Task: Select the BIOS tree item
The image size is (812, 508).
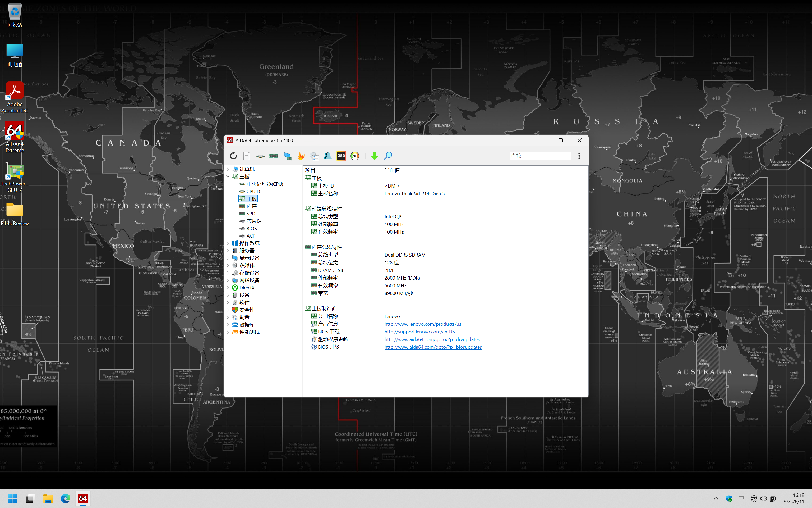Action: (x=248, y=228)
